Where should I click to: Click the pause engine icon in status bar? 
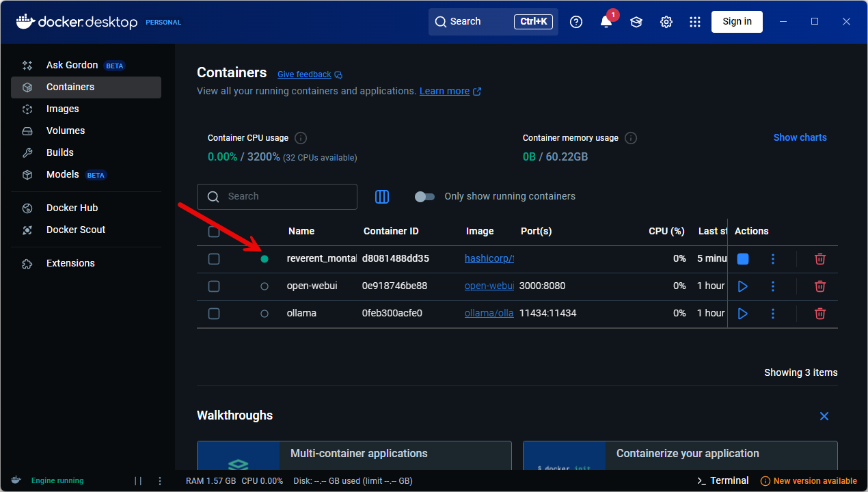point(138,481)
